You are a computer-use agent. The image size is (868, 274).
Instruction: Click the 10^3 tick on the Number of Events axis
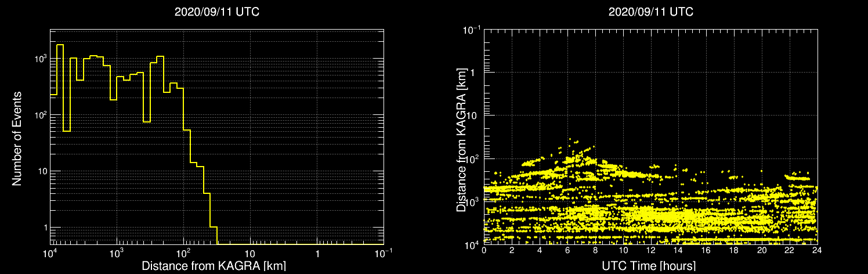pos(39,59)
